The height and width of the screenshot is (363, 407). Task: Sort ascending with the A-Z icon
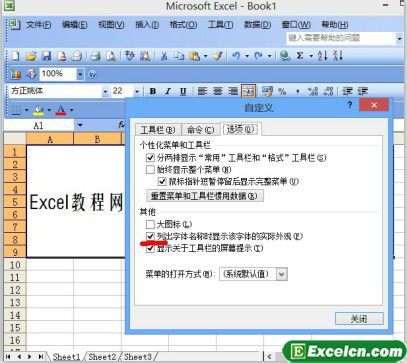pyautogui.click(x=322, y=56)
